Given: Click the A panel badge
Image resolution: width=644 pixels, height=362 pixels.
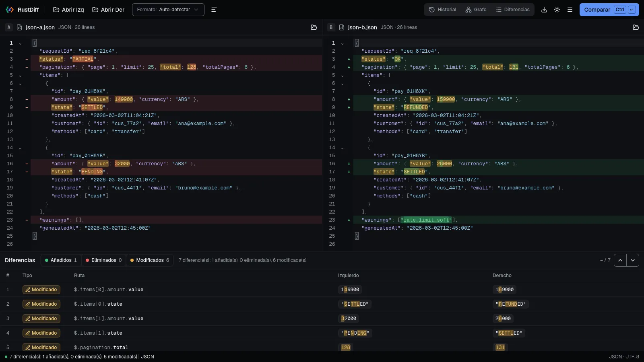Looking at the screenshot, I should click(9, 27).
